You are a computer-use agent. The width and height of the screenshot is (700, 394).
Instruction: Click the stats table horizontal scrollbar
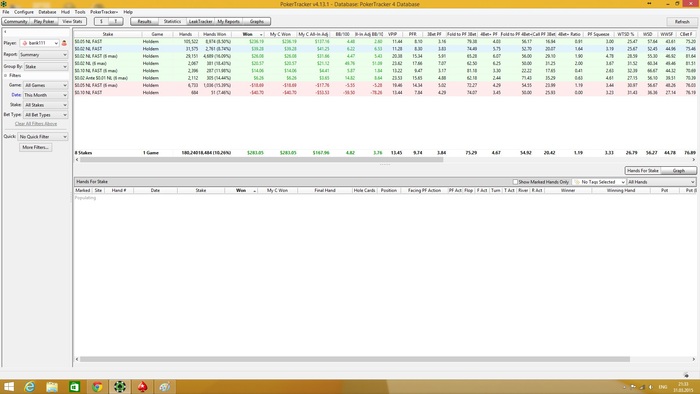pos(262,159)
